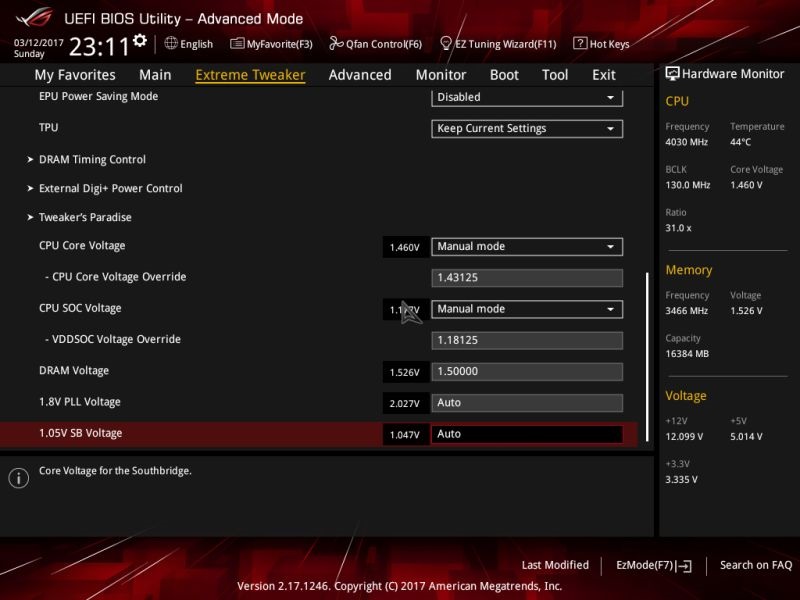The height and width of the screenshot is (600, 800).
Task: Open the My Favorites tab
Action: click(75, 75)
